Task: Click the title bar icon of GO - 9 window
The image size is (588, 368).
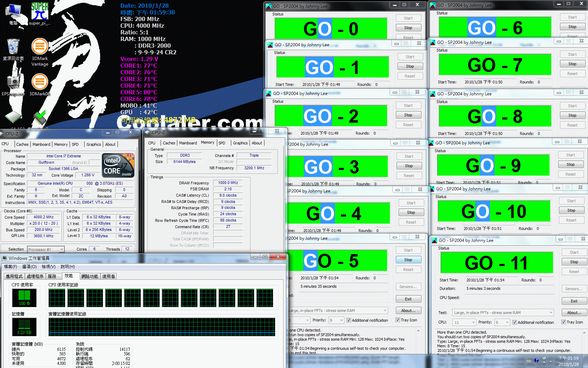Action: pos(431,143)
